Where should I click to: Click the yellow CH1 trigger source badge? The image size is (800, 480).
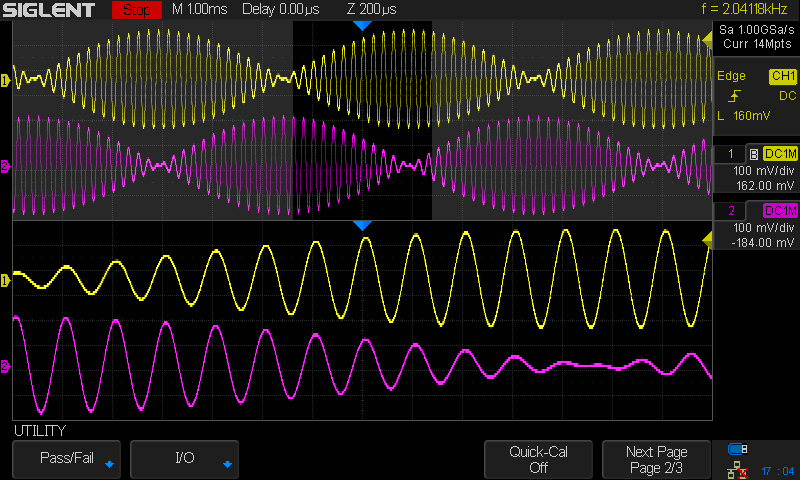click(x=780, y=77)
